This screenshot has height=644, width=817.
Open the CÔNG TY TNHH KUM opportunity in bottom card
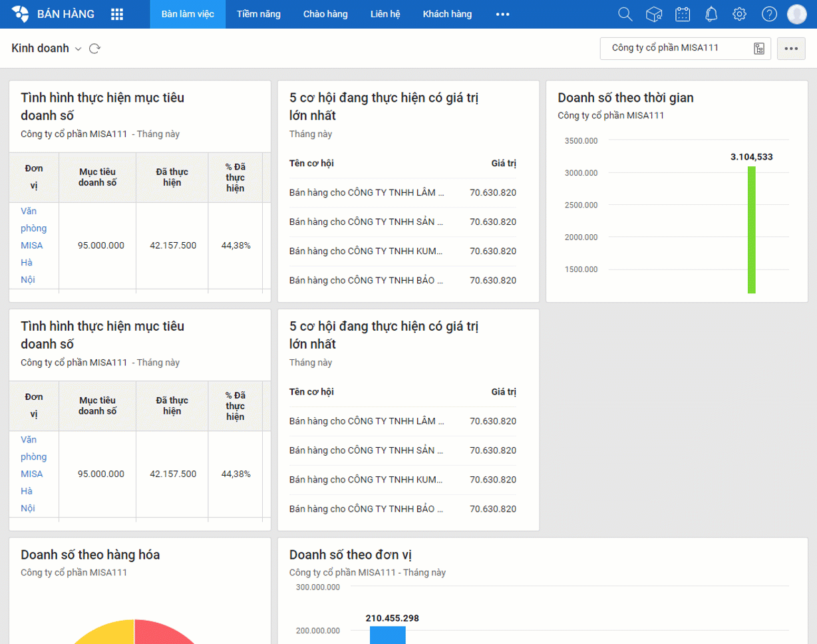click(367, 480)
